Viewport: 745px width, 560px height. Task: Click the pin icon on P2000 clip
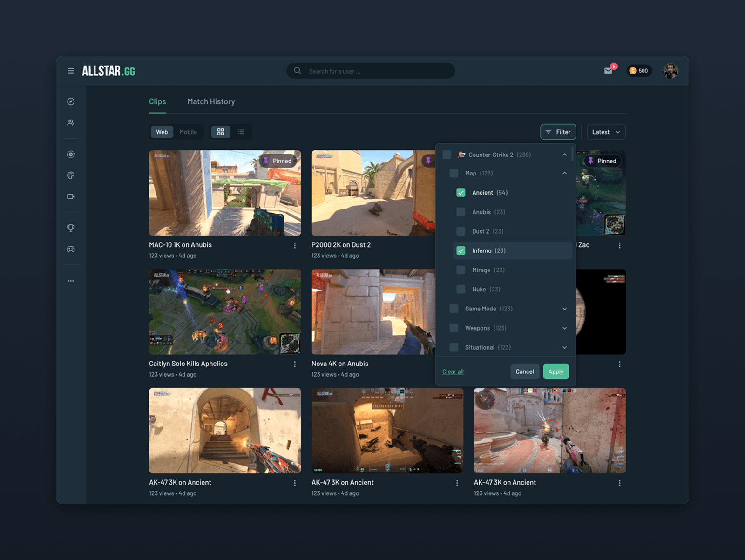(x=428, y=161)
